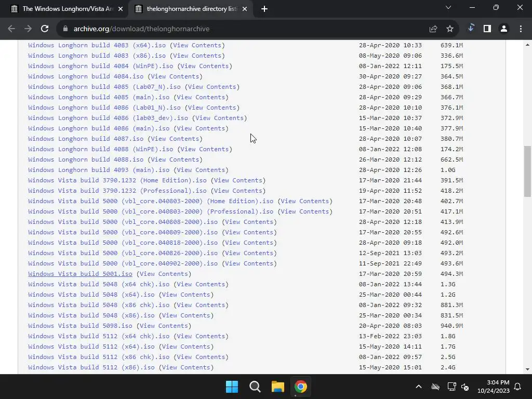
Task: Open the OneDrive cloud tray icon
Action: coord(435,387)
